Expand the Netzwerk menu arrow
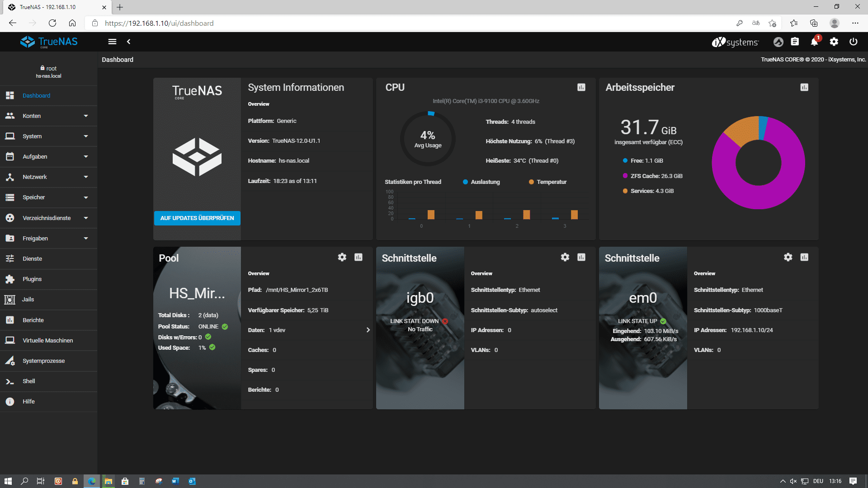The width and height of the screenshot is (868, 488). (86, 177)
